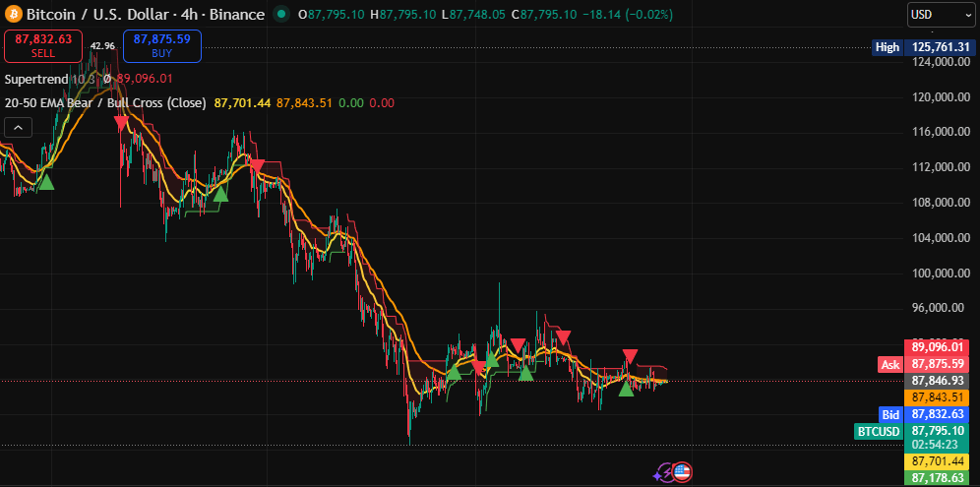
Task: Select the Supertrend indicator legend
Action: (36, 79)
